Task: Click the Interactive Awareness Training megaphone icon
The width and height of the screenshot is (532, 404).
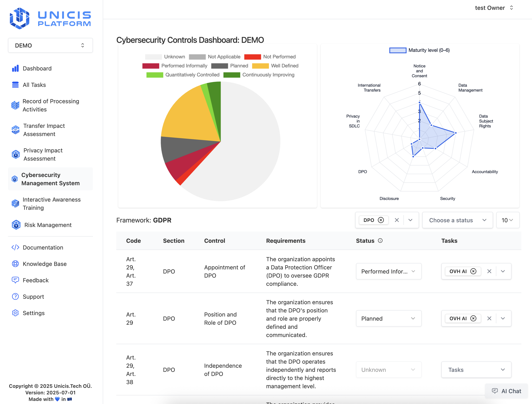Action: tap(15, 203)
